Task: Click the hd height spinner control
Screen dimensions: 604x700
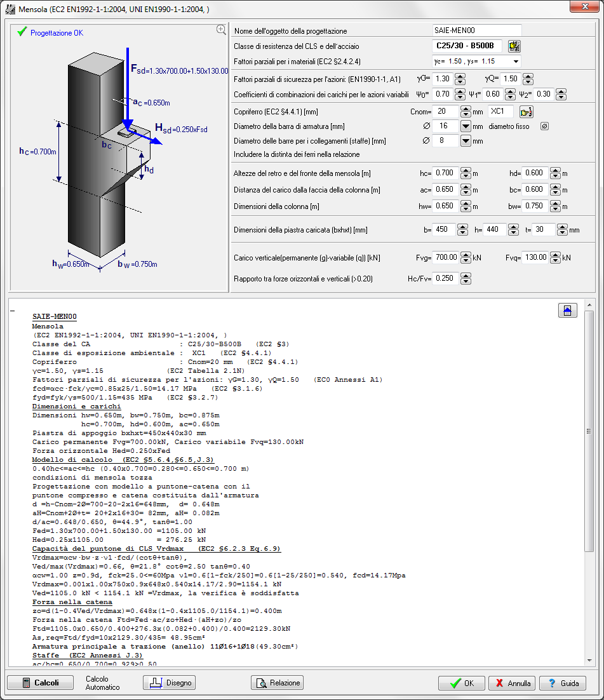Action: click(x=555, y=173)
